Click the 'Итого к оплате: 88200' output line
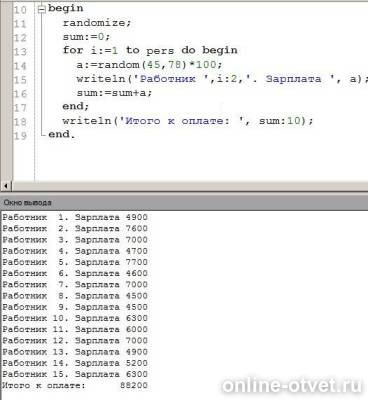 tap(75, 386)
